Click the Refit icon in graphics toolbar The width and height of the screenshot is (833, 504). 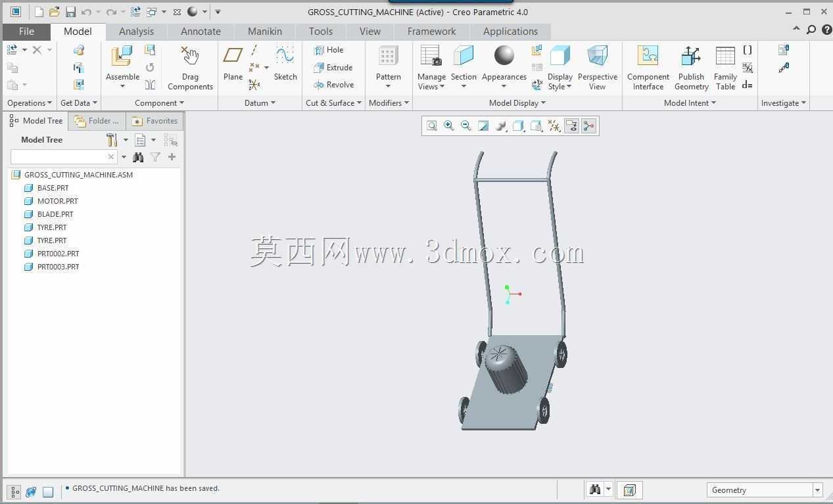(432, 126)
